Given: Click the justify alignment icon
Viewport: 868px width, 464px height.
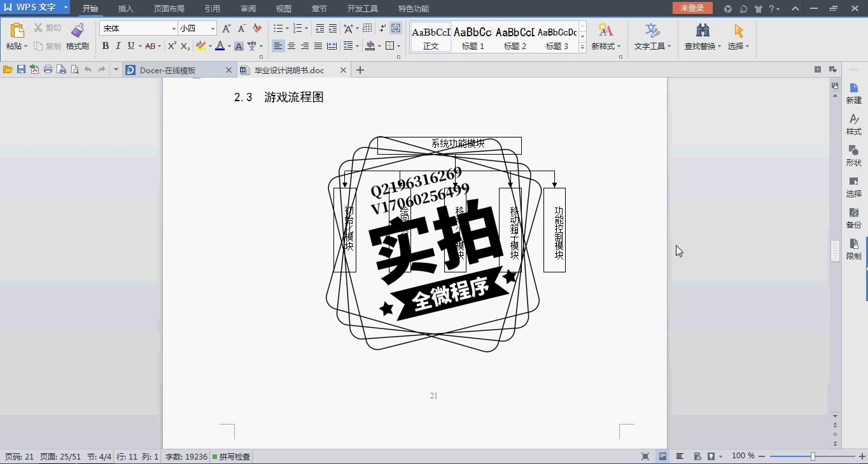Looking at the screenshot, I should [318, 46].
